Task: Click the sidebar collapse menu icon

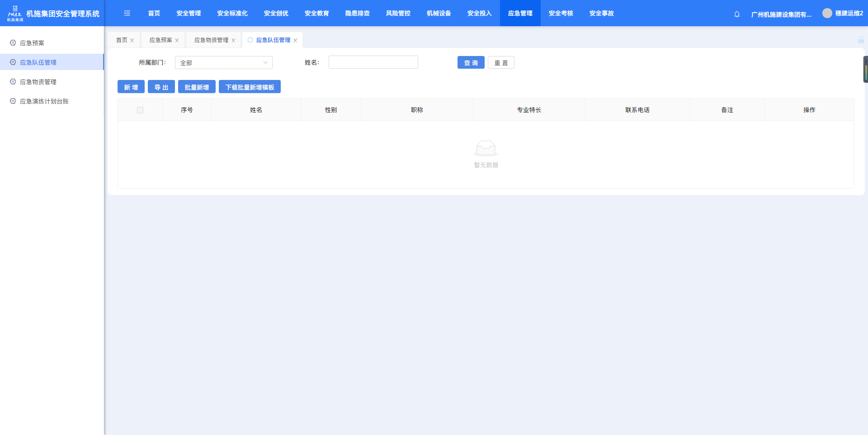Action: (127, 14)
